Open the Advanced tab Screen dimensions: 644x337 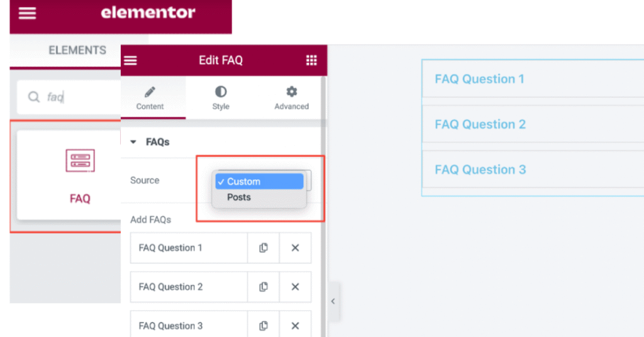[291, 99]
